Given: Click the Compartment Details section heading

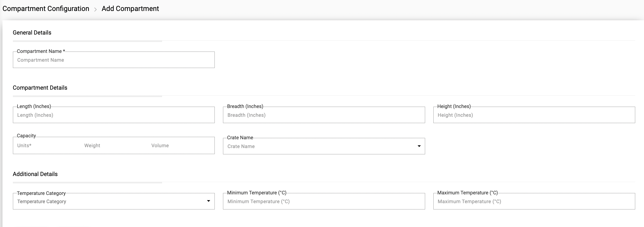Looking at the screenshot, I should click(40, 88).
